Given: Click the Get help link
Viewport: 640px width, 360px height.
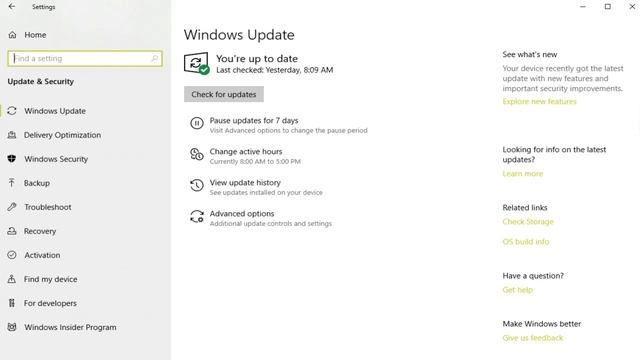Looking at the screenshot, I should [x=518, y=290].
